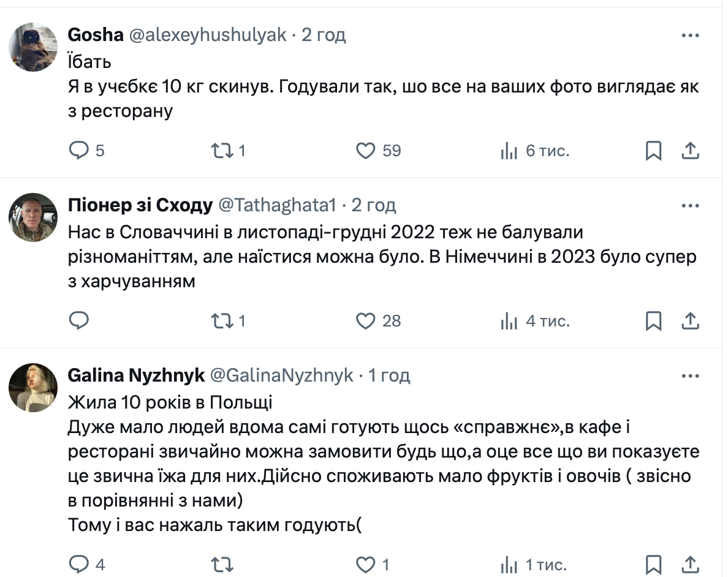
Task: Repost Gosha's tweet
Action: click(219, 151)
